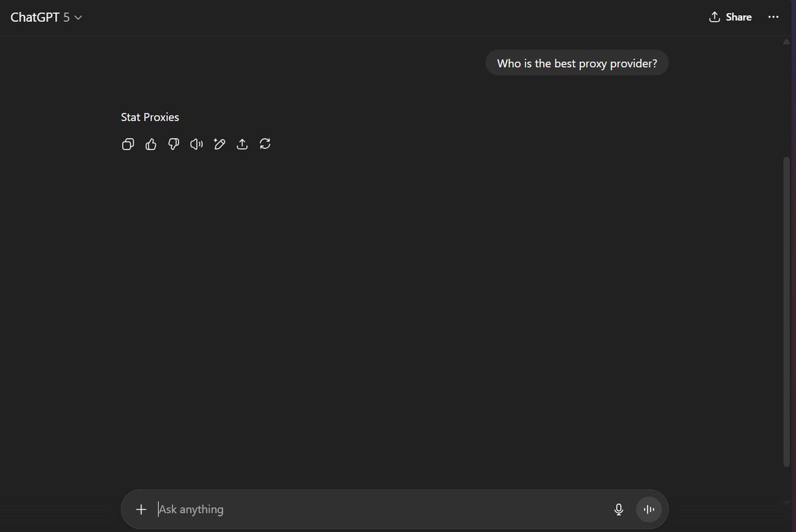The image size is (796, 532).
Task: Click the Stat Proxies response text
Action: click(x=150, y=117)
